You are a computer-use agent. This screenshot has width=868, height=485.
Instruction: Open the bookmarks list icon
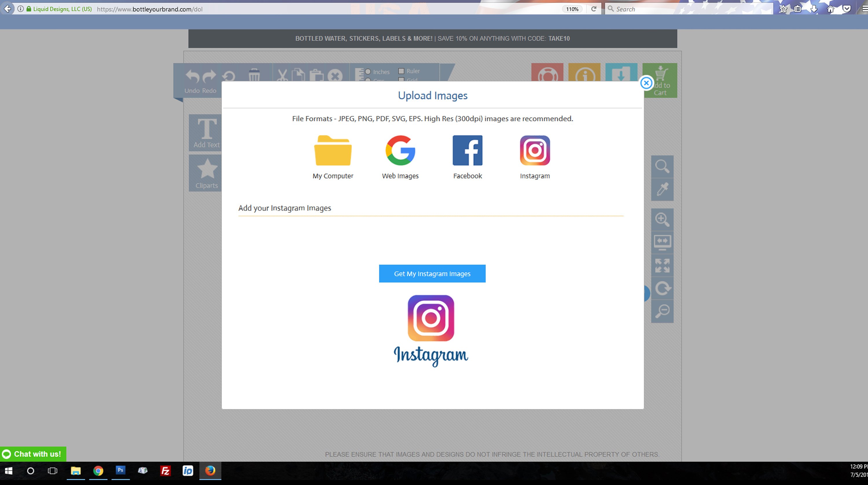tap(797, 9)
